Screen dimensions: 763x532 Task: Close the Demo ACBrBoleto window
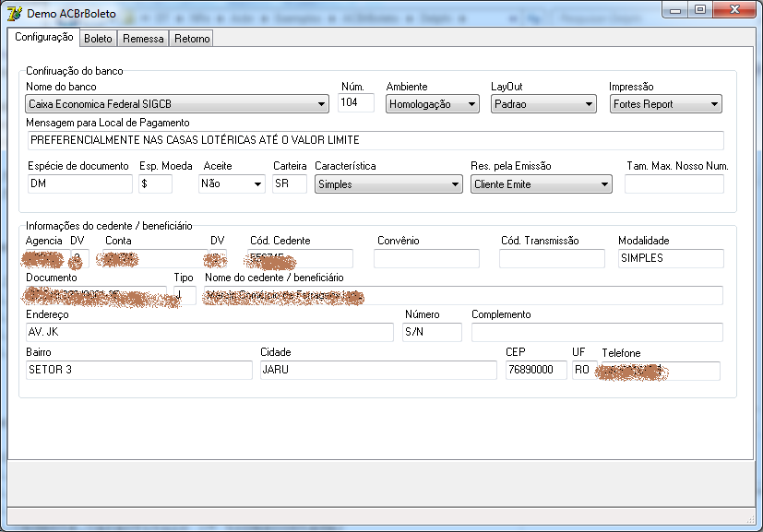734,10
